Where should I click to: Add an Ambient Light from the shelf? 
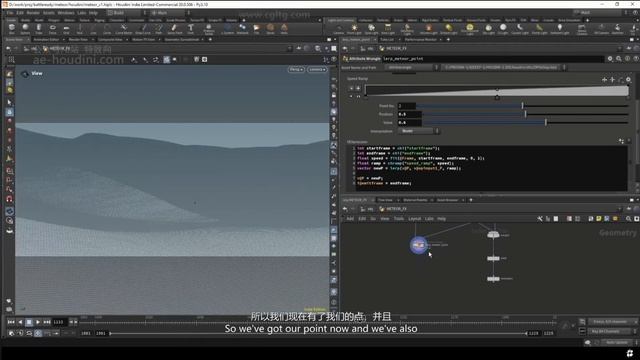(x=560, y=29)
